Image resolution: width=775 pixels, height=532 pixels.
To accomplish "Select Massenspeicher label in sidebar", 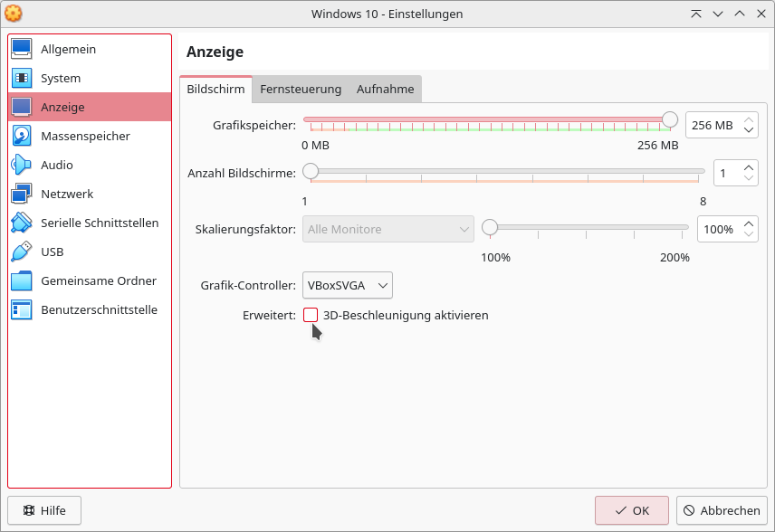I will coord(85,136).
